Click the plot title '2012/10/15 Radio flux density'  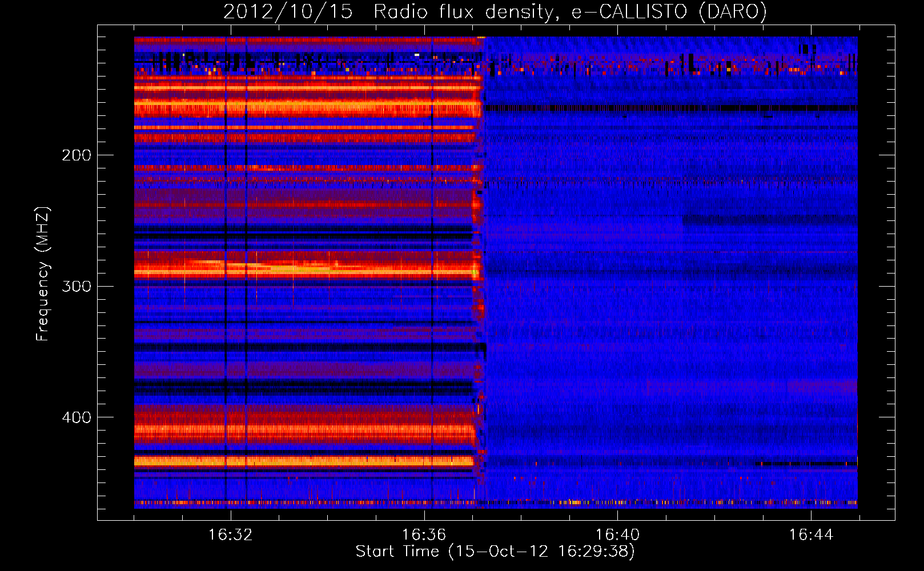[495, 11]
